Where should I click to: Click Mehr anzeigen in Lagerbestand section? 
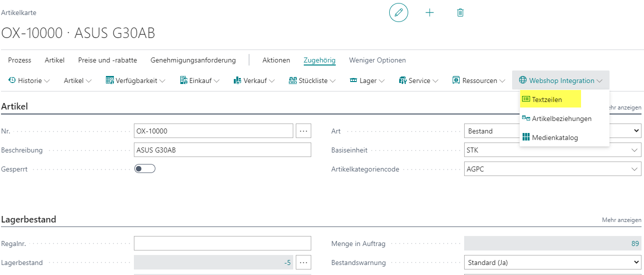tap(622, 220)
